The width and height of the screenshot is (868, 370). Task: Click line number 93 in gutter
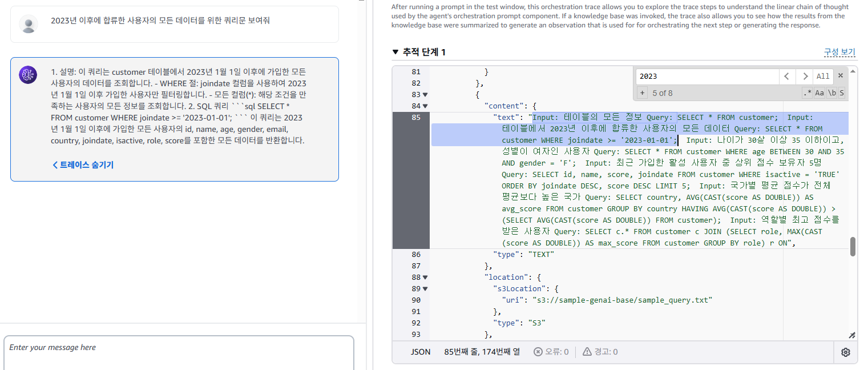(416, 334)
